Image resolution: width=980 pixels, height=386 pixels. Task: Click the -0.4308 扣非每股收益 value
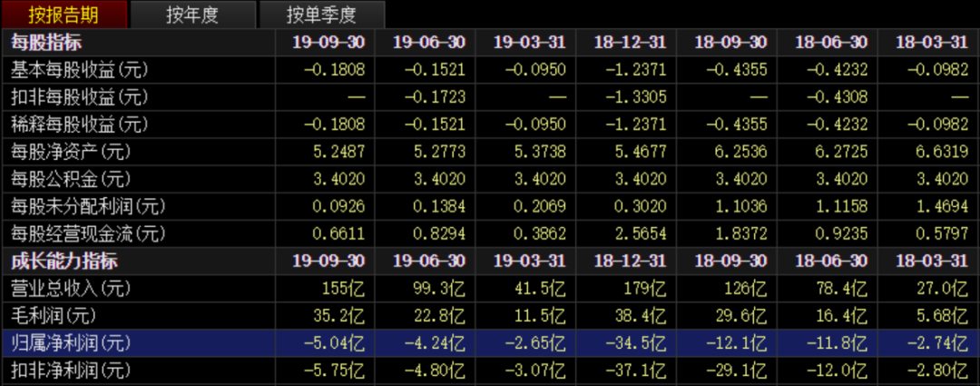[838, 97]
